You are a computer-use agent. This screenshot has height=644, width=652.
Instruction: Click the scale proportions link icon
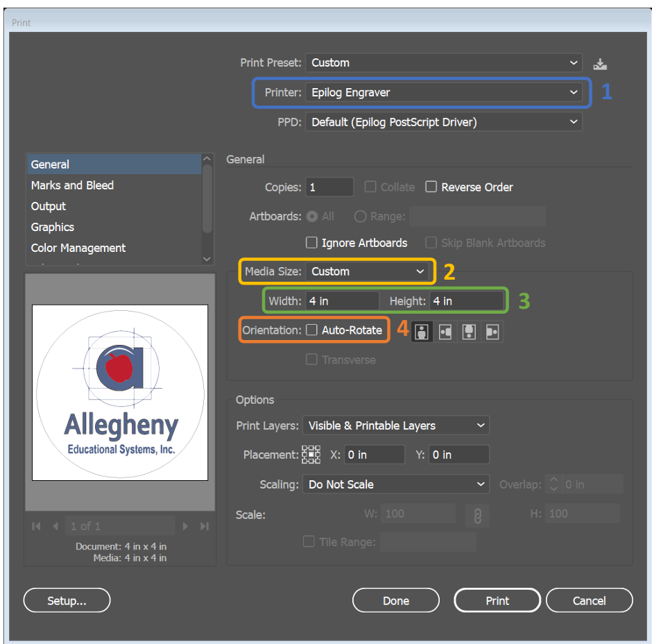pyautogui.click(x=477, y=515)
